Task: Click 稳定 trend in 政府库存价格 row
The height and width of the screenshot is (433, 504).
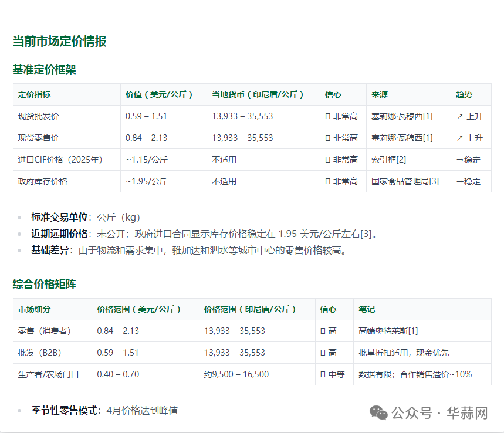Action: point(472,181)
